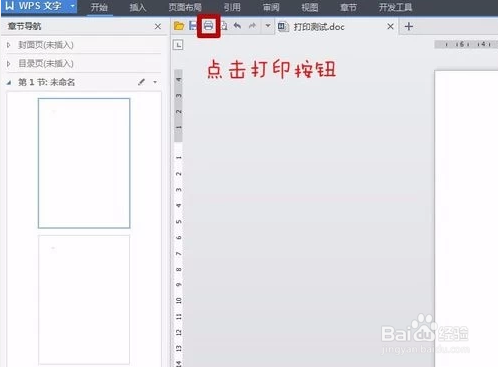Viewport: 498px width, 367px height.
Task: Click the open folder icon
Action: (179, 26)
